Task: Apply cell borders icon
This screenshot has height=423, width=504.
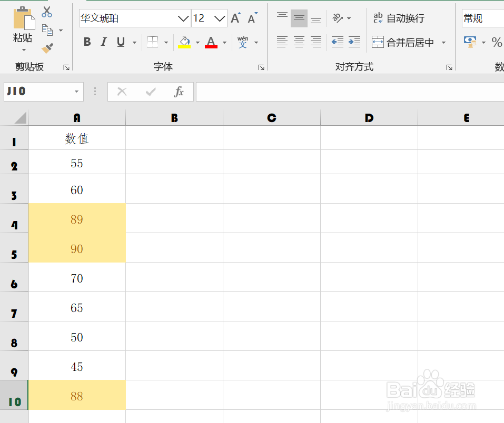Action: [x=152, y=42]
